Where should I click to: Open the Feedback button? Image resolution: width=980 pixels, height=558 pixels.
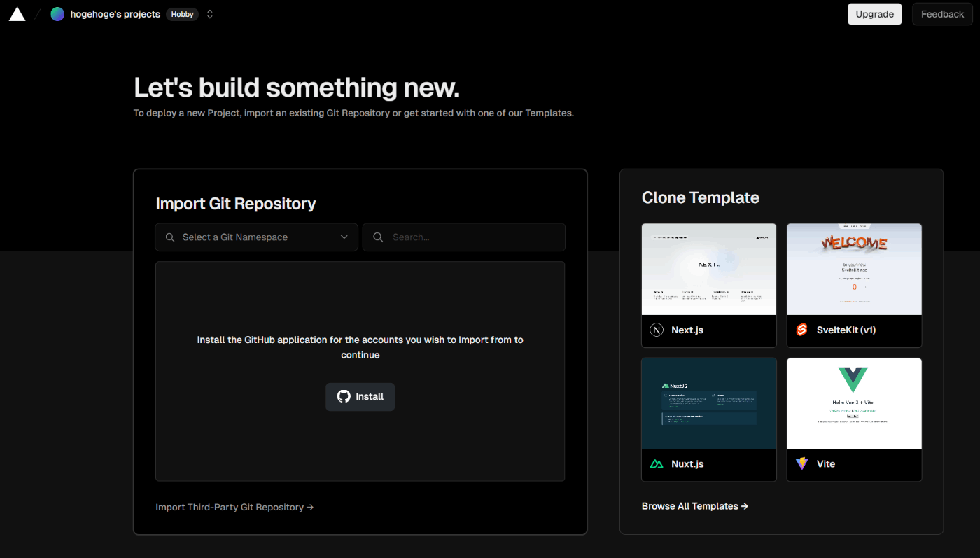click(942, 14)
